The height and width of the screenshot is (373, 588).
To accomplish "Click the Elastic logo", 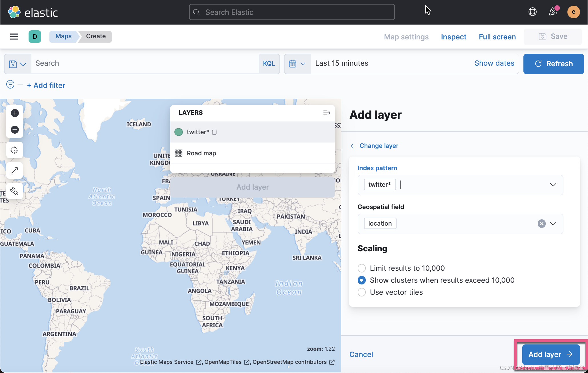I will tap(33, 12).
